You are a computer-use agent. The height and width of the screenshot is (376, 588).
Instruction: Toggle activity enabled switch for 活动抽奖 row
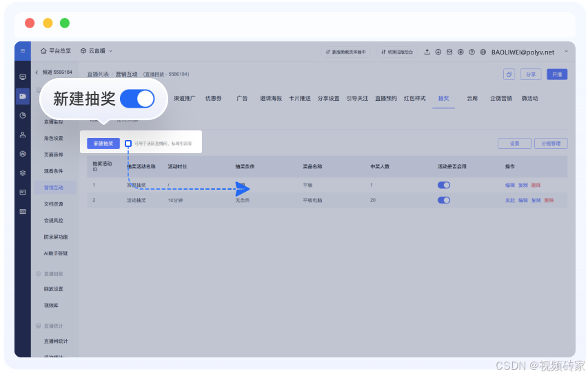(444, 200)
